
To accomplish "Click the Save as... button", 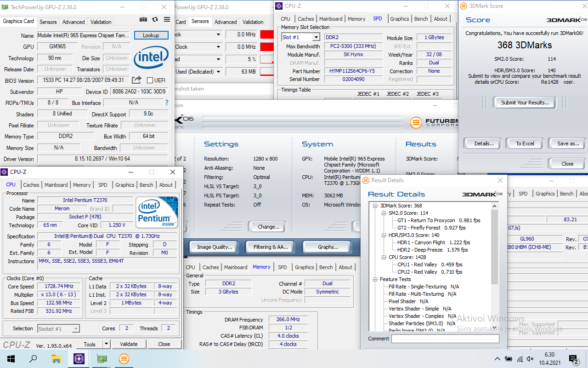I will click(x=568, y=144).
